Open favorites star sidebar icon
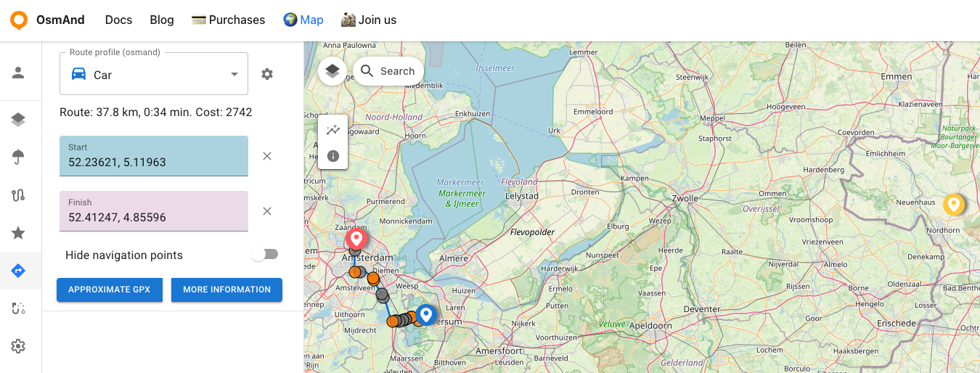The image size is (980, 373). tap(19, 233)
